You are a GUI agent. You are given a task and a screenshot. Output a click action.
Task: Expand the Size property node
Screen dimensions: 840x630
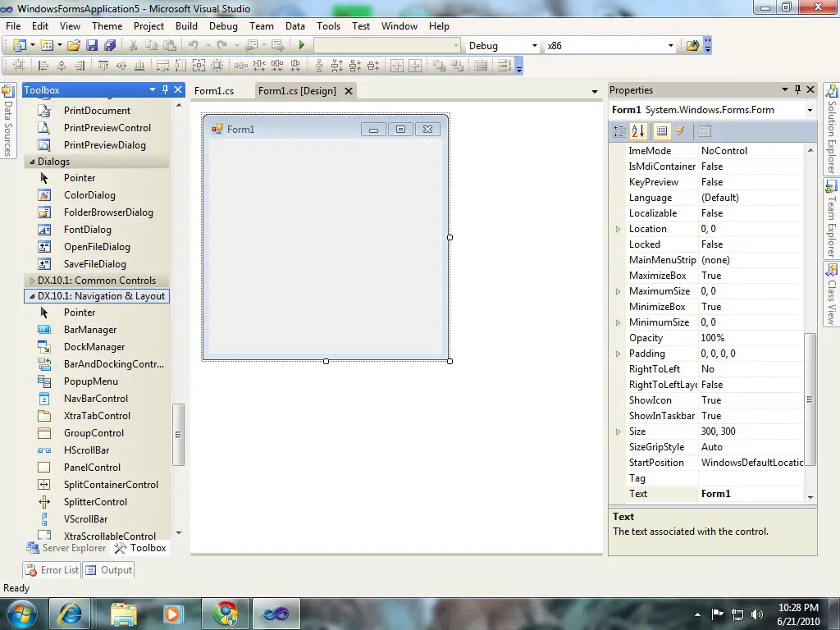[619, 431]
